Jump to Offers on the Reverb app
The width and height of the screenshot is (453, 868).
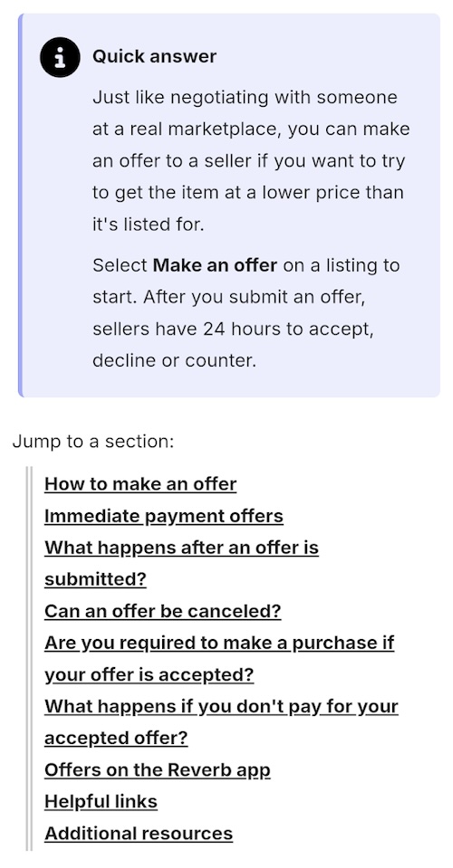158,770
